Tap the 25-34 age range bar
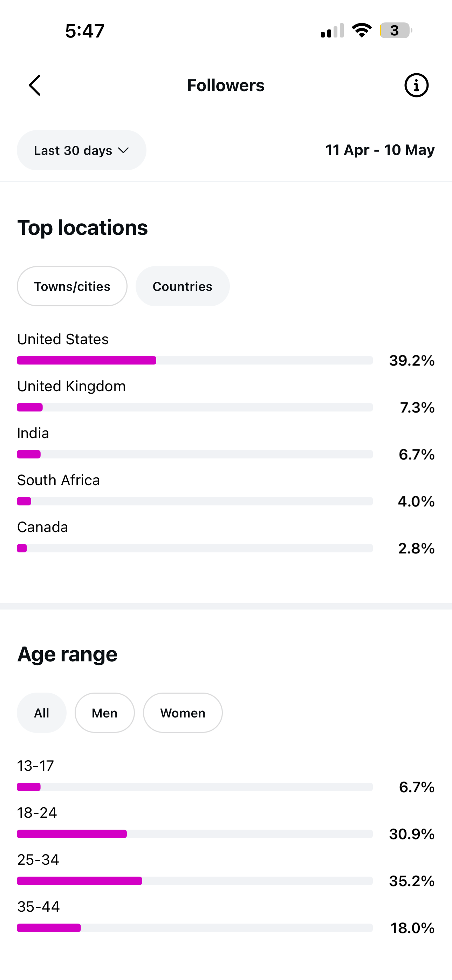452x980 pixels. 195,881
